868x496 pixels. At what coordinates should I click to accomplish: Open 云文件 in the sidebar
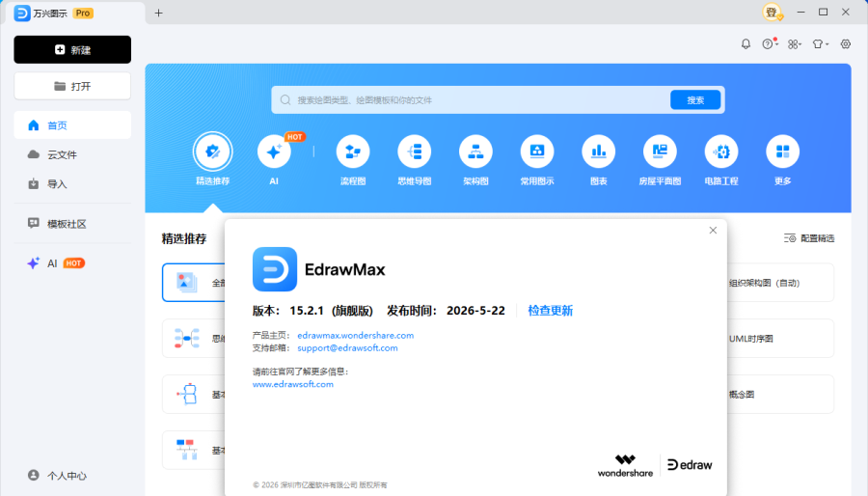coord(72,154)
